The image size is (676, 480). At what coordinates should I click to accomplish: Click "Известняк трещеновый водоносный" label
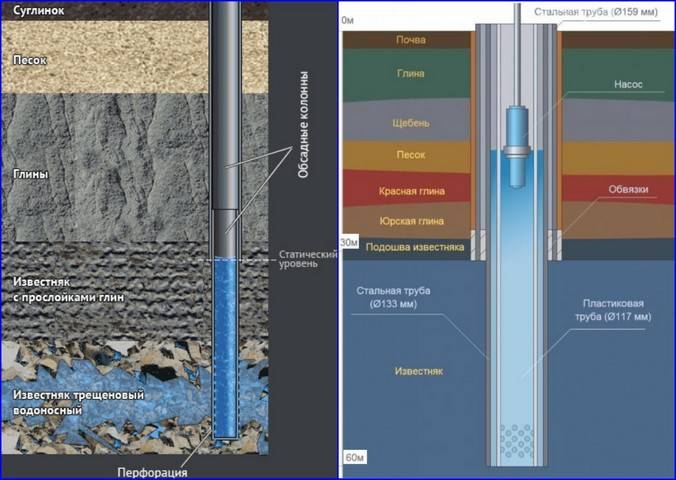tap(78, 402)
